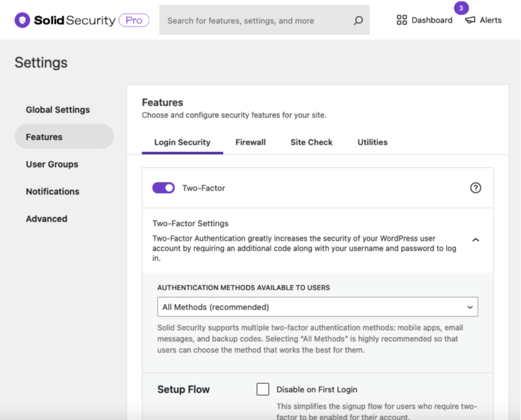Switch to the Firewall tab
Viewport: 521px width, 420px height.
pyautogui.click(x=250, y=142)
